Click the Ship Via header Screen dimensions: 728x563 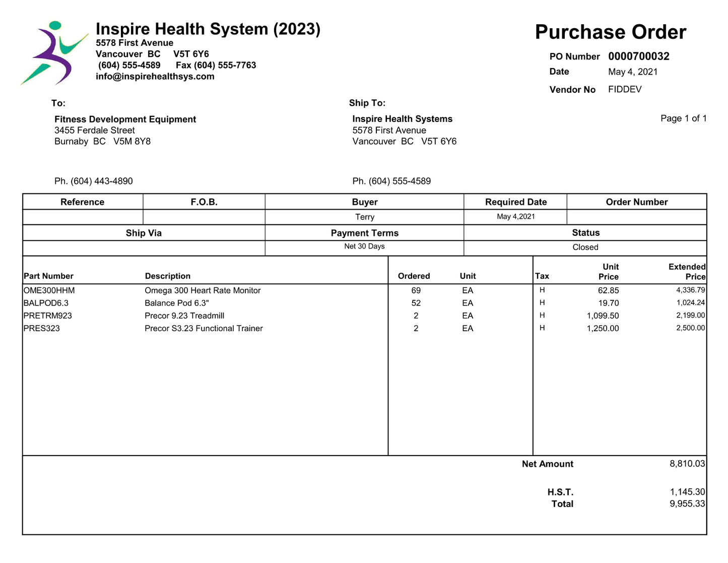click(144, 233)
